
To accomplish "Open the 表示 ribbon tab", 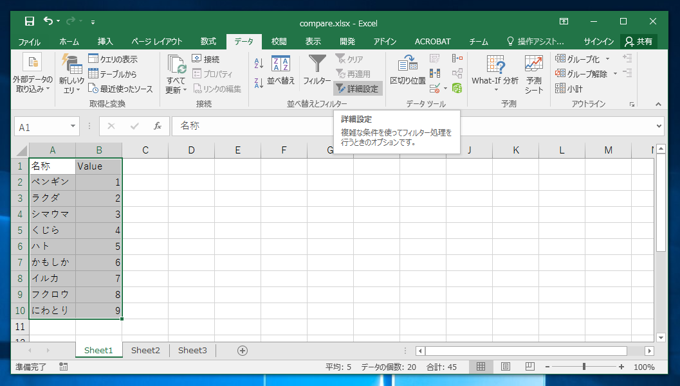I will click(x=313, y=42).
